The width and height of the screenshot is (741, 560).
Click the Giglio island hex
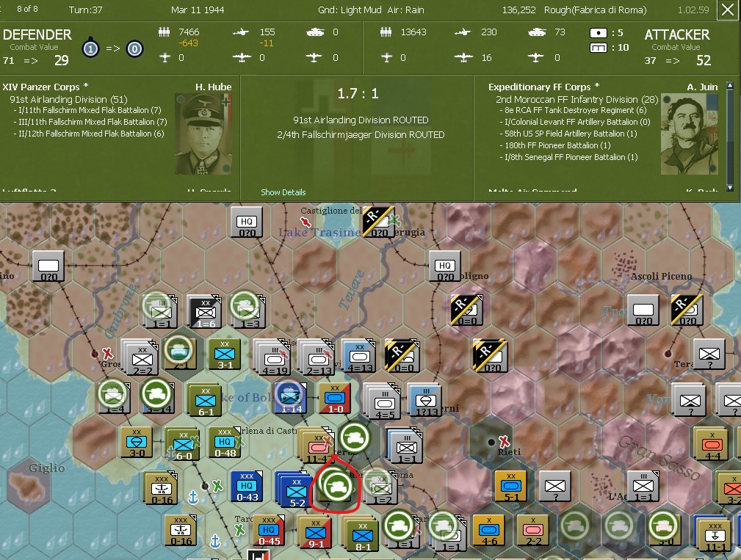point(29,485)
